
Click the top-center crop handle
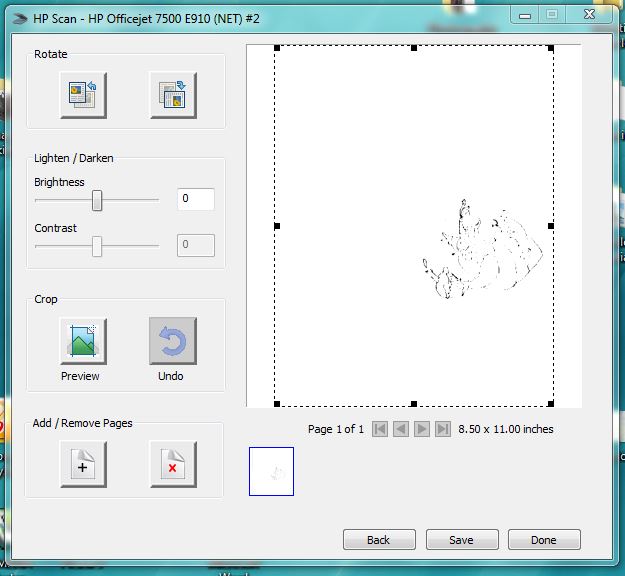(414, 47)
